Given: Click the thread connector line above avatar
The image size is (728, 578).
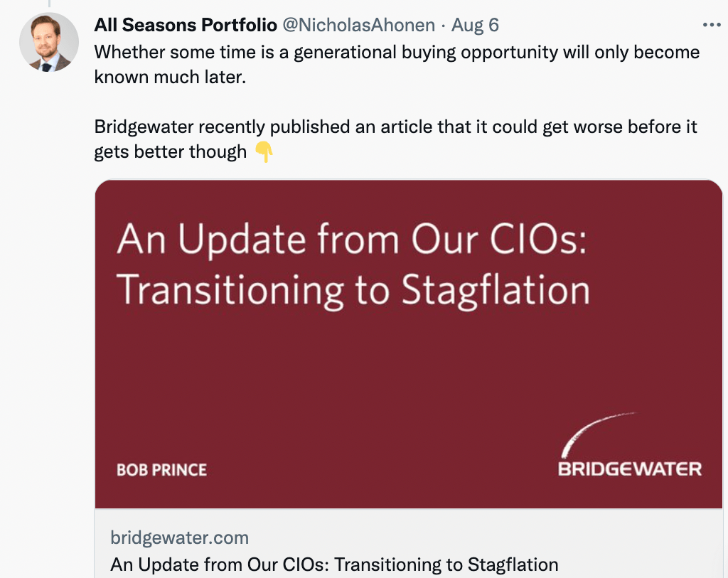Looking at the screenshot, I should coord(49,4).
